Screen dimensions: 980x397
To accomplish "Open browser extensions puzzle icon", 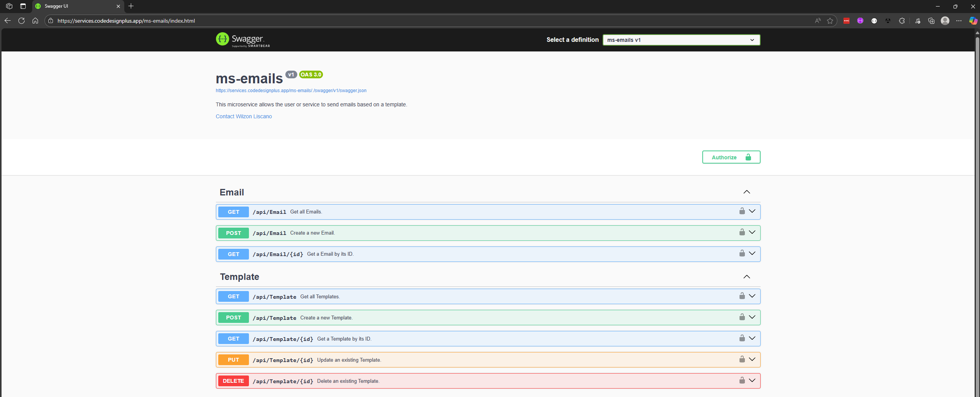I will point(902,21).
